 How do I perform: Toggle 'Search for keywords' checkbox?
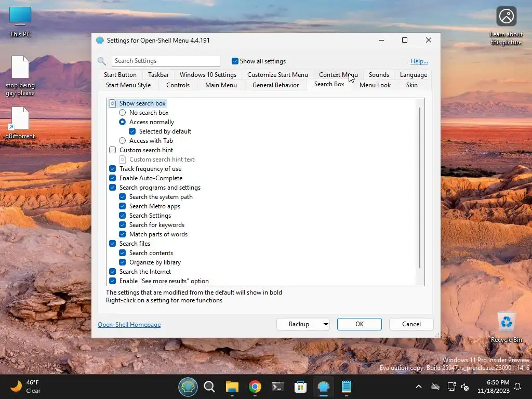(x=123, y=224)
